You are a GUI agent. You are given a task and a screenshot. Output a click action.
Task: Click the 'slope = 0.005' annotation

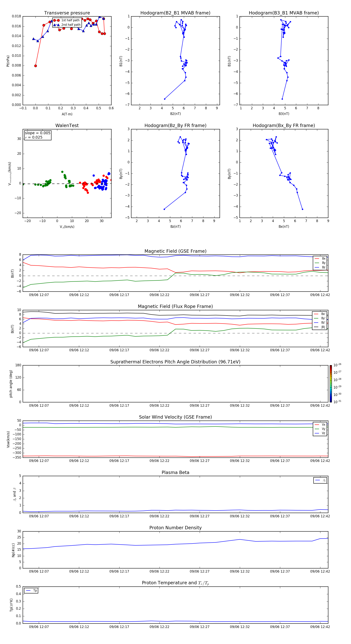38,133
